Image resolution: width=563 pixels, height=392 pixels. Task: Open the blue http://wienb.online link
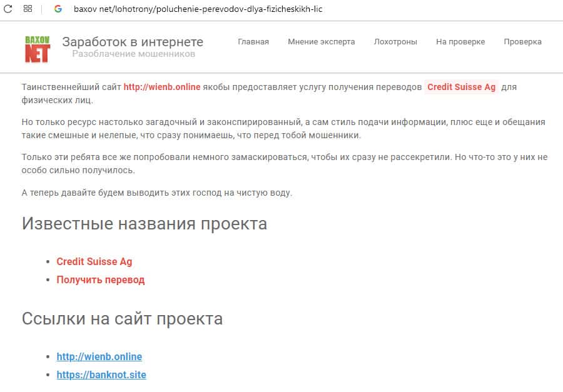click(x=99, y=356)
